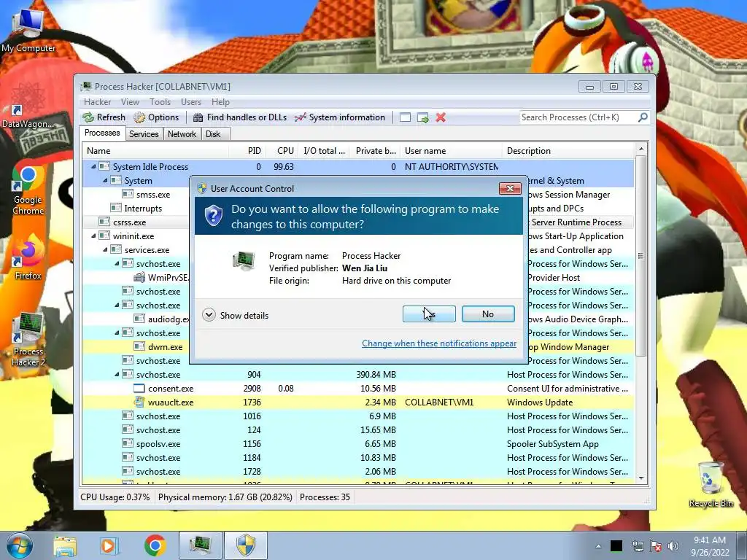Open the Options gear icon
The image size is (747, 560).
139,117
